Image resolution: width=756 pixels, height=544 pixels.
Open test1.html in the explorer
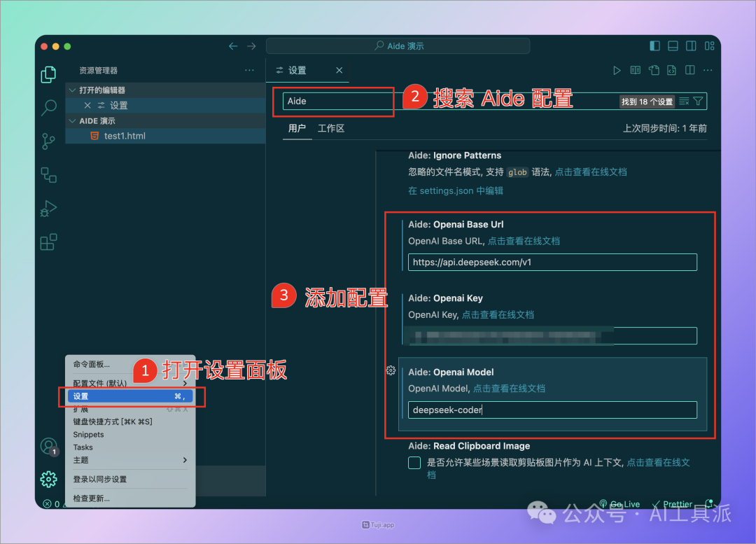click(165, 136)
